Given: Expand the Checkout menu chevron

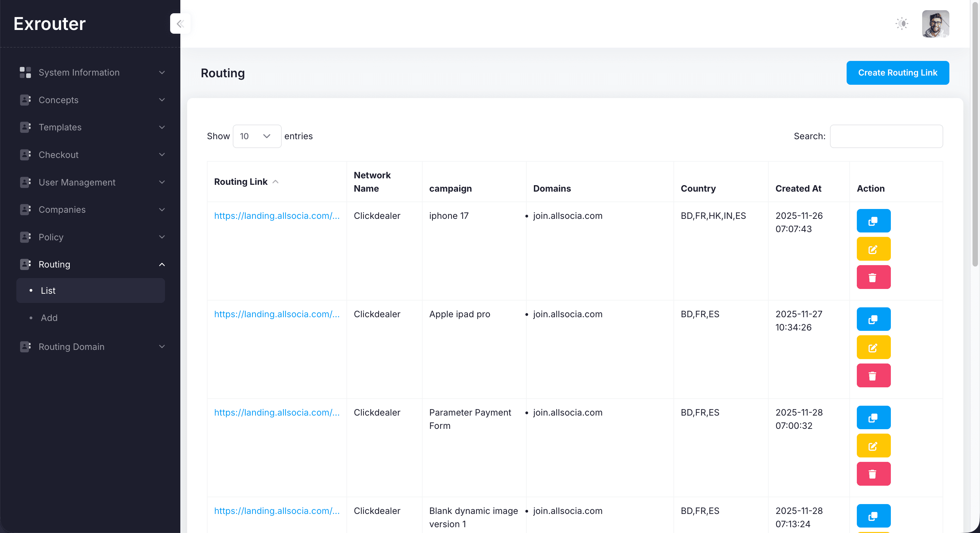Looking at the screenshot, I should point(162,155).
